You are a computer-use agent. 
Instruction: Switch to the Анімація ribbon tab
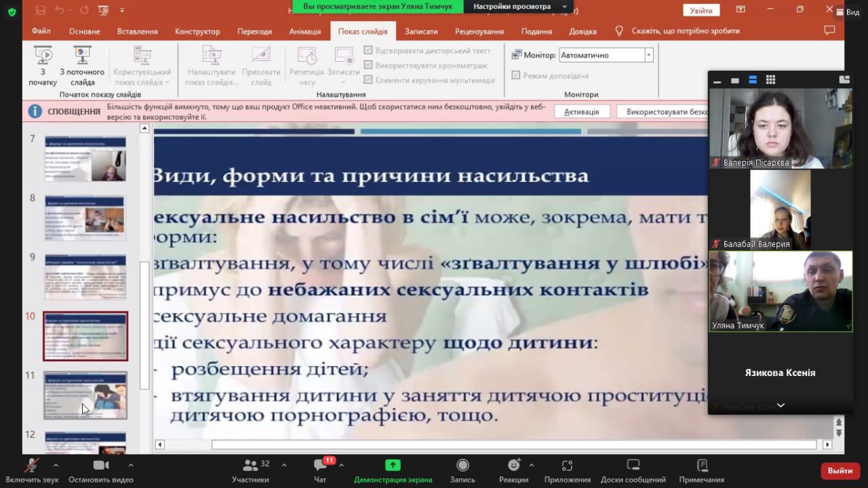pyautogui.click(x=304, y=31)
